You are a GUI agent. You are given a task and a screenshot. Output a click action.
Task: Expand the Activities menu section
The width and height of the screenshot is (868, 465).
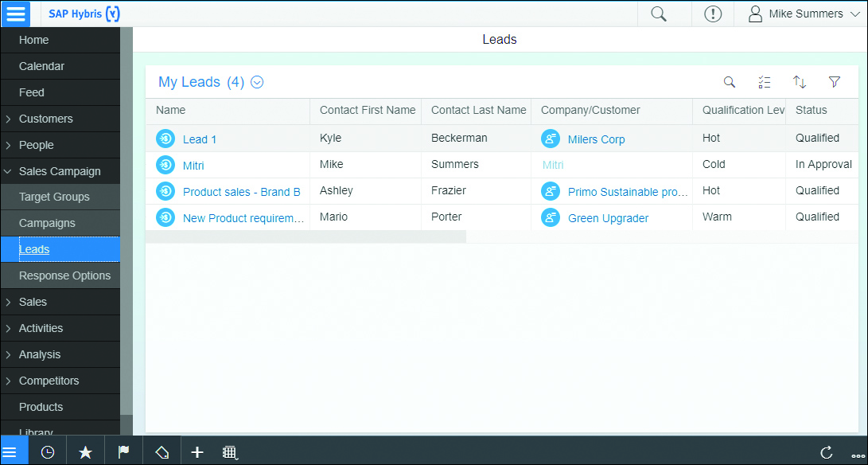(8, 328)
